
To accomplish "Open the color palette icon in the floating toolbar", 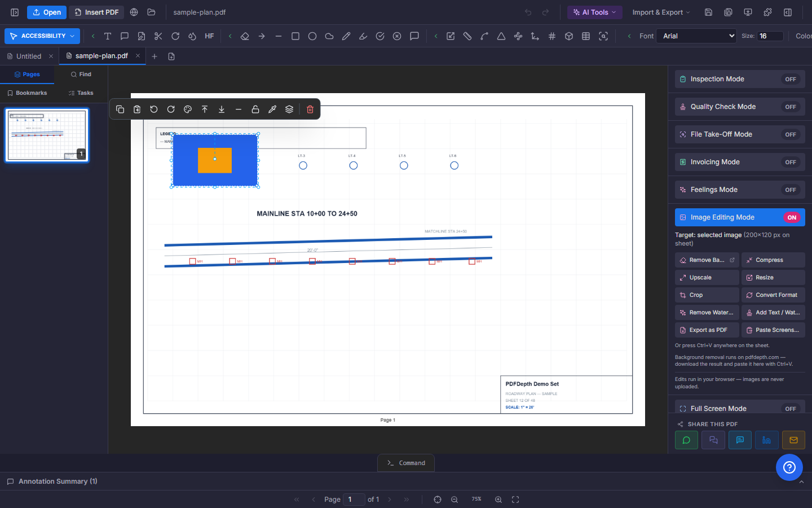I will pos(188,110).
